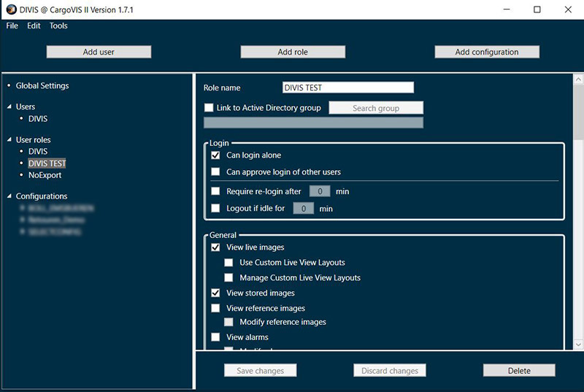Enable View reference images

(x=215, y=308)
